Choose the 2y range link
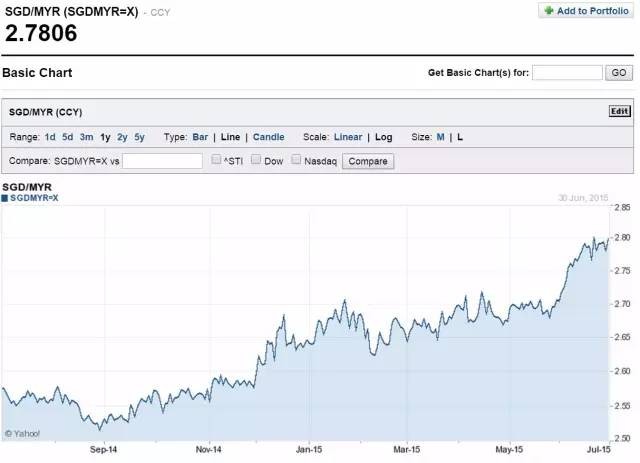Image resolution: width=640 pixels, height=463 pixels. 122,137
